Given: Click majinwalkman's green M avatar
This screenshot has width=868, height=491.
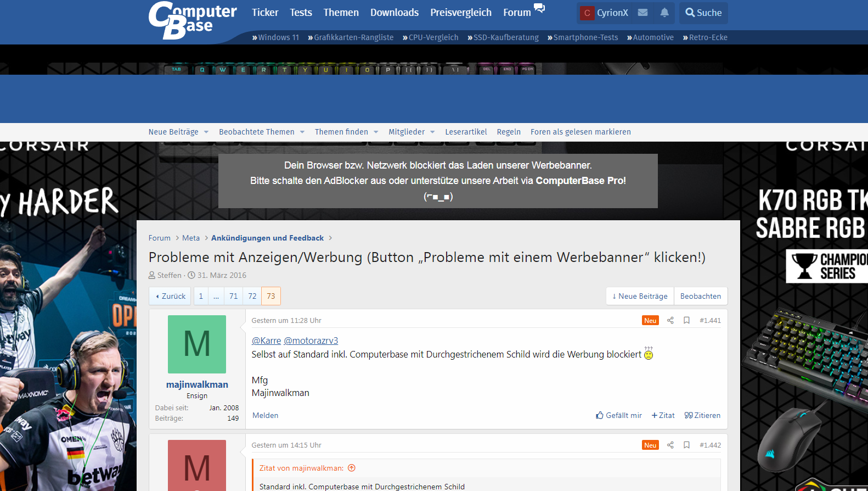Looking at the screenshot, I should (x=197, y=344).
